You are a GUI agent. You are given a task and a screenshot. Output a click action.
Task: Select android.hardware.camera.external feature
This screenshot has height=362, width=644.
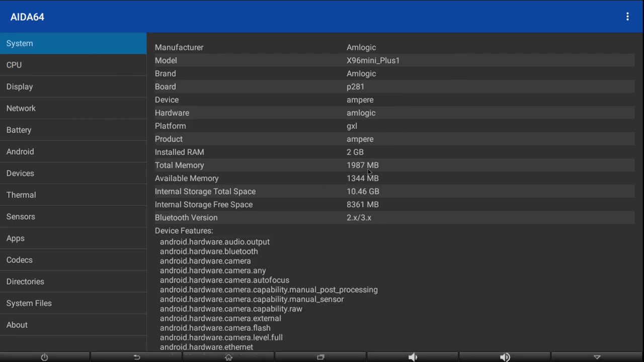coord(220,318)
